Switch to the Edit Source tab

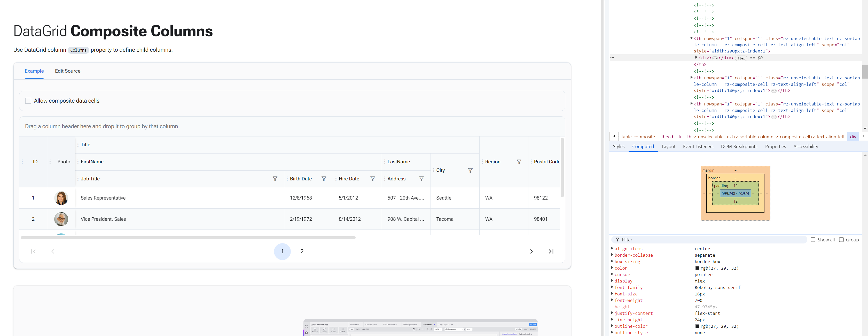click(68, 71)
